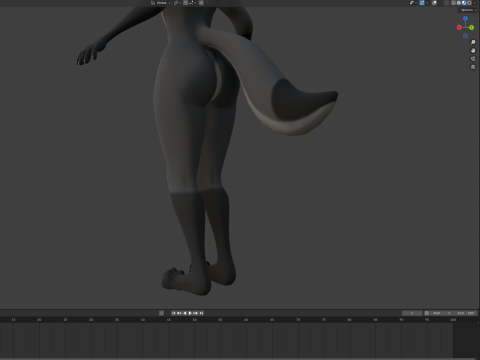This screenshot has width=480, height=360.
Task: Click the green Y axis gizmo handle
Action: pos(471,27)
